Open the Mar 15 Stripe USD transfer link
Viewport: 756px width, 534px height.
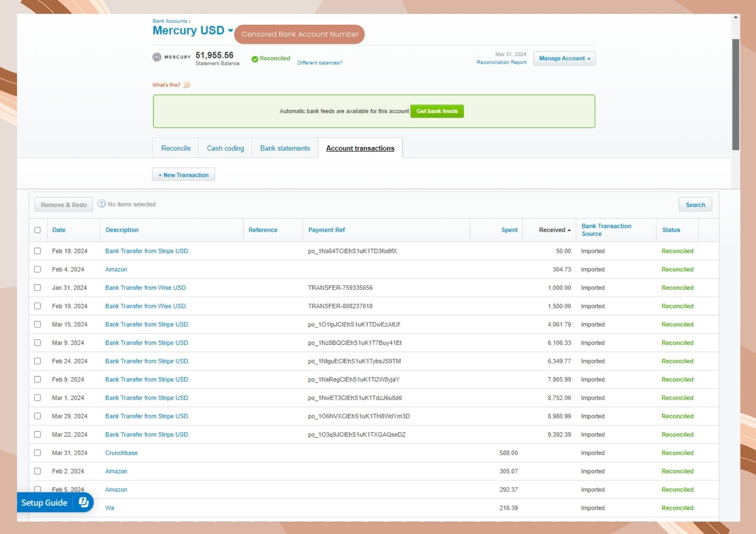click(x=147, y=324)
